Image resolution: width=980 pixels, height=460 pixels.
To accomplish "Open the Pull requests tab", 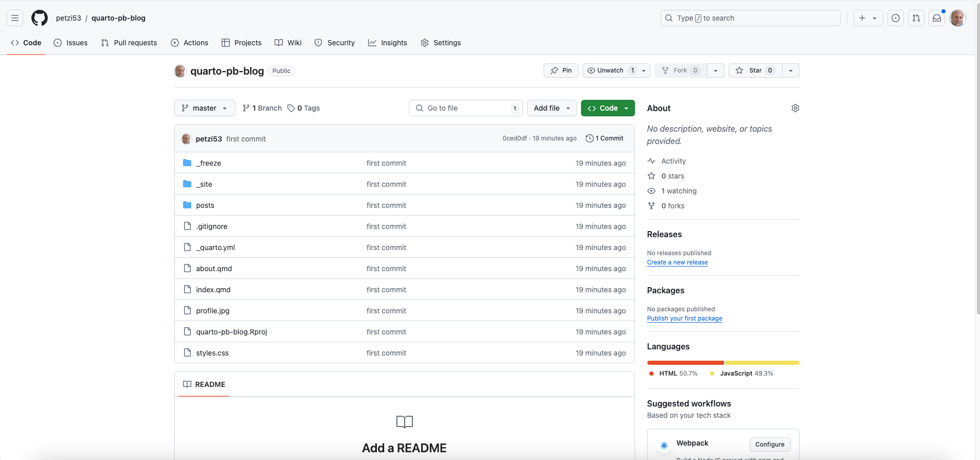I will coord(129,43).
